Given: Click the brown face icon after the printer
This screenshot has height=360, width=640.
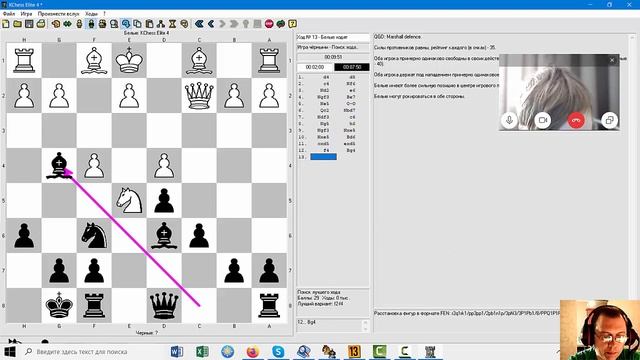Looking at the screenshot, I should (x=56, y=24).
